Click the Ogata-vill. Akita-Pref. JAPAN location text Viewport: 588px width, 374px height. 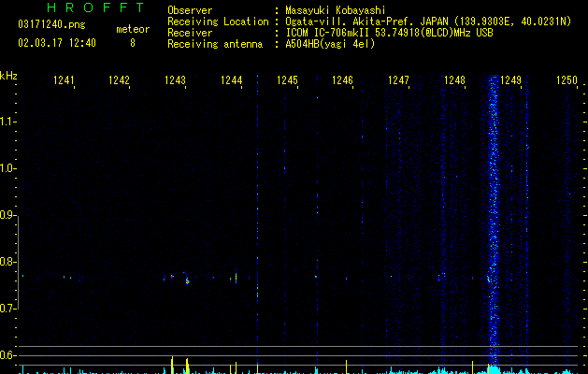pos(428,22)
